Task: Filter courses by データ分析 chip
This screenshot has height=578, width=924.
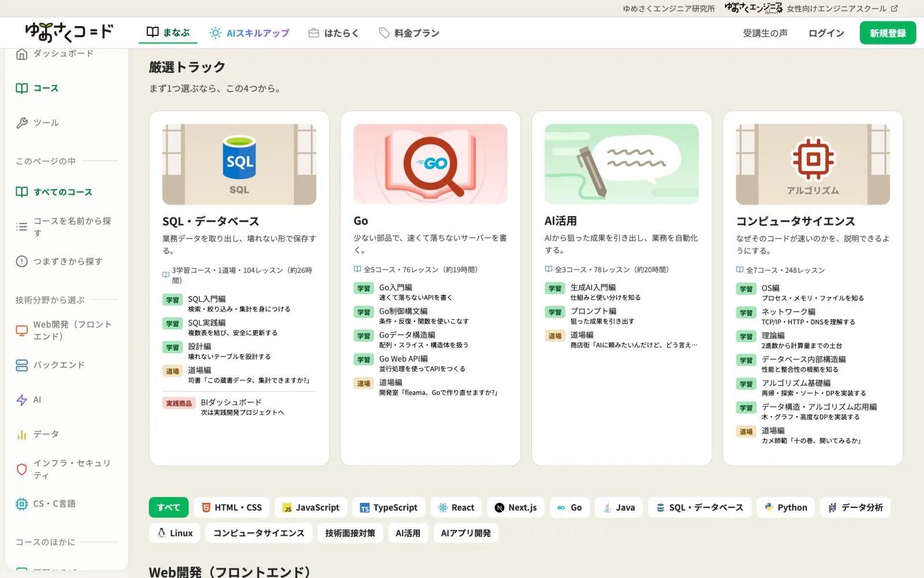Action: coord(855,507)
